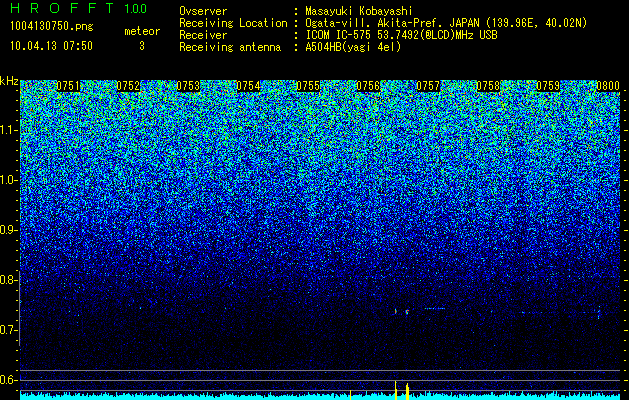Viewport: 629px width, 400px height.
Task: Click the 0758 time marker
Action: point(488,86)
